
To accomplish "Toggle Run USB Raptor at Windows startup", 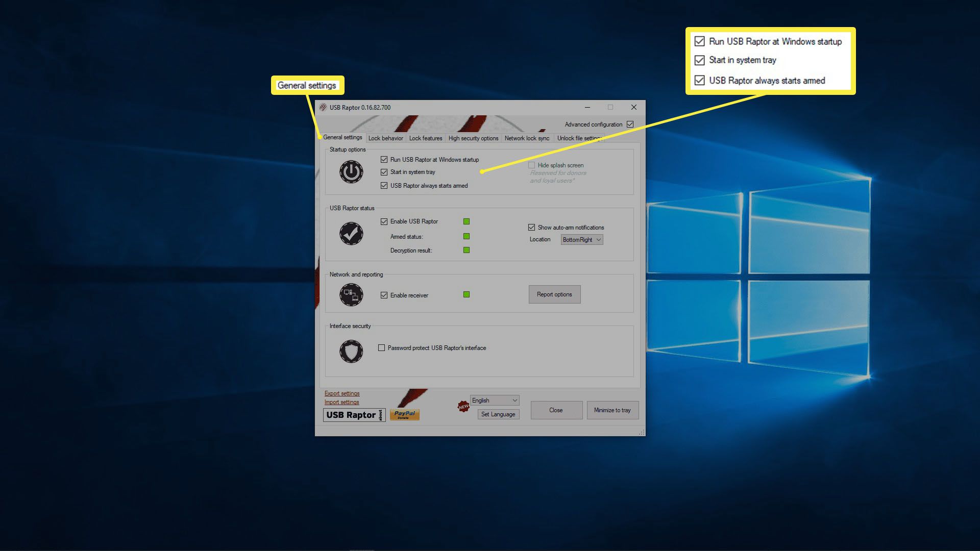I will click(x=384, y=160).
